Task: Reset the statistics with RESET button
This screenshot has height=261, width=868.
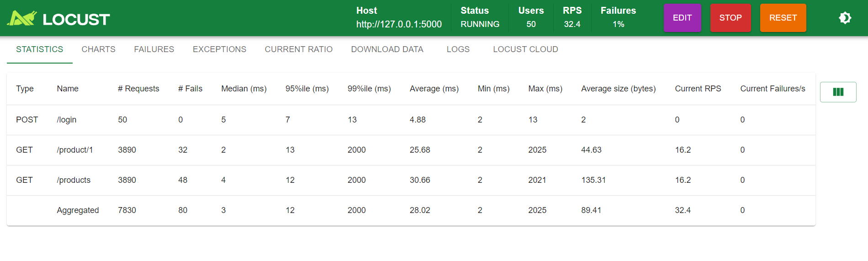Action: pos(783,18)
